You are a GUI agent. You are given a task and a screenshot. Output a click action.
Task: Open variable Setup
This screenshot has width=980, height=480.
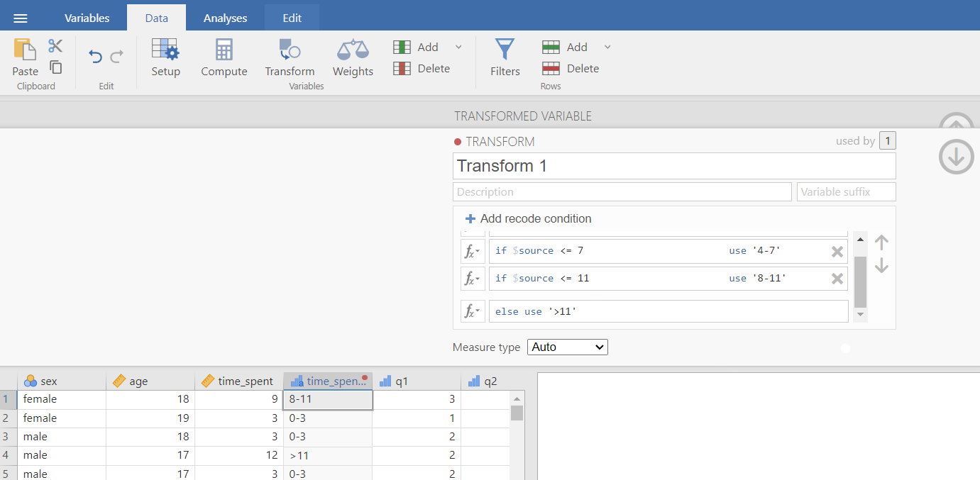click(x=165, y=57)
